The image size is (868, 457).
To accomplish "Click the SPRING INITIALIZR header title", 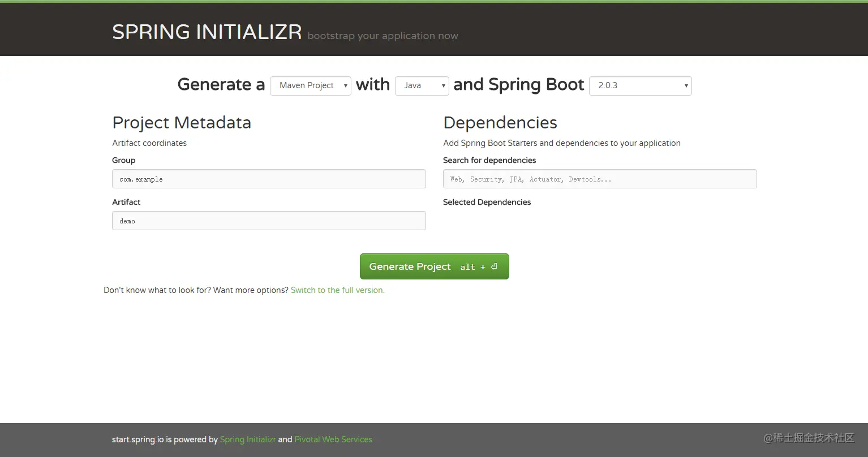I will click(207, 32).
